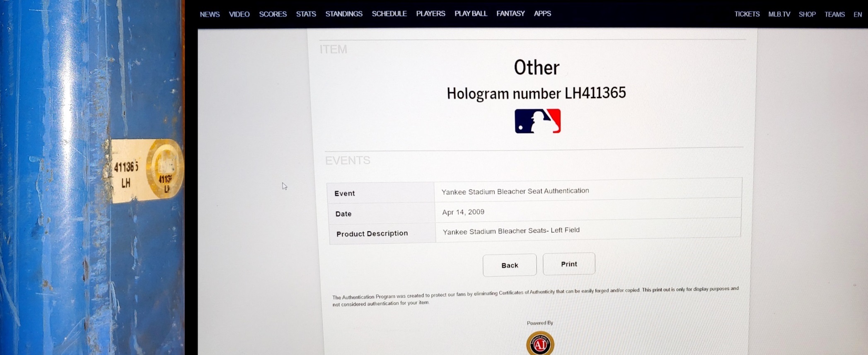The width and height of the screenshot is (868, 355).
Task: Open the SHOP link
Action: pos(807,14)
